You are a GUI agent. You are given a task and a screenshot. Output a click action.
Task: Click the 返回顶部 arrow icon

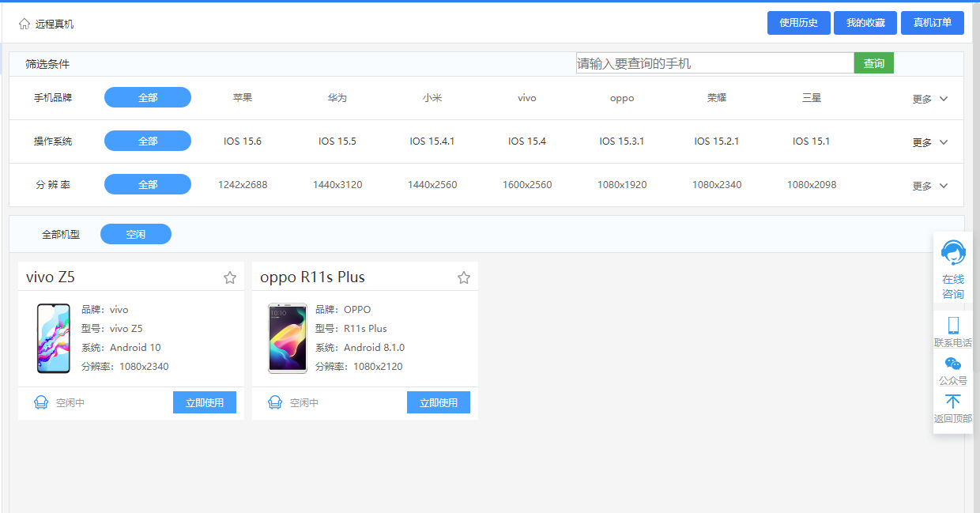click(x=953, y=402)
